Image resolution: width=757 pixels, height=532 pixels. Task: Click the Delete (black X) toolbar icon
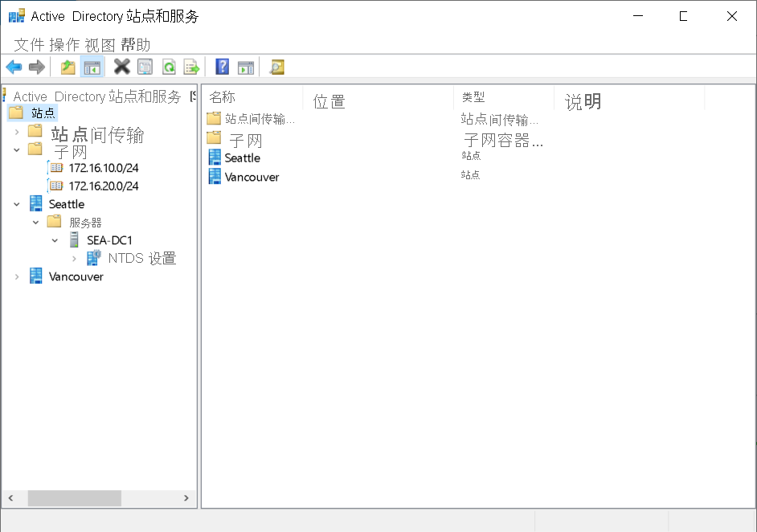121,68
